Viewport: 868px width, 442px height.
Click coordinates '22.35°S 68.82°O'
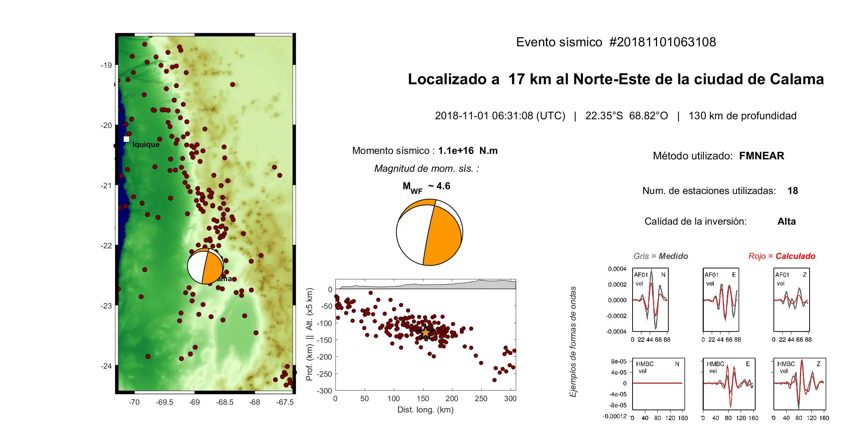click(x=626, y=116)
